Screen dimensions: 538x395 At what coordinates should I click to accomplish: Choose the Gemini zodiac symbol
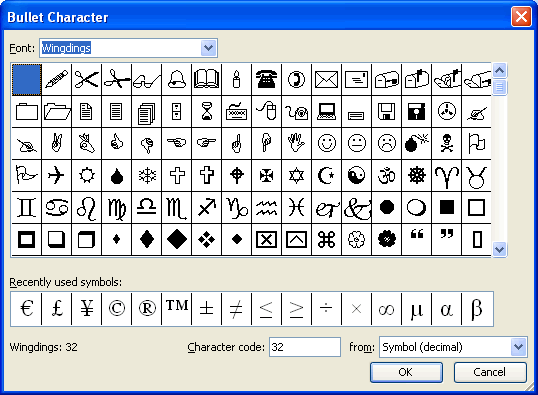tap(27, 208)
